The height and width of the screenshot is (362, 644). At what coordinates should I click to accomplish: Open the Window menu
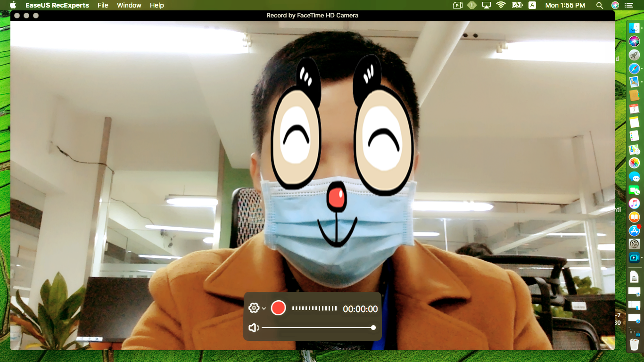[x=129, y=5]
